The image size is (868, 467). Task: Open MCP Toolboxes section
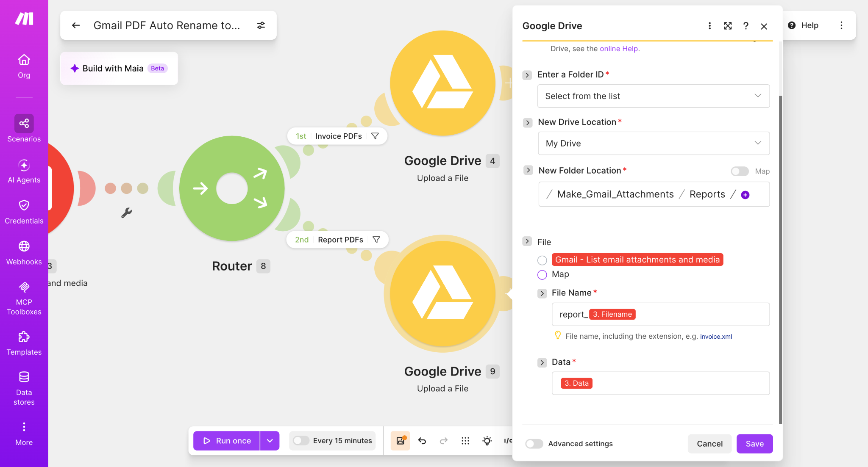click(x=24, y=298)
